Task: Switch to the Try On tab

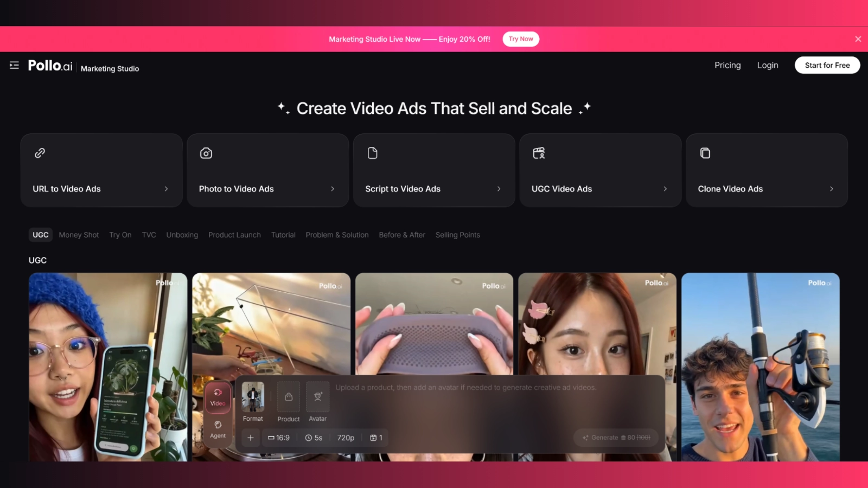Action: point(120,235)
